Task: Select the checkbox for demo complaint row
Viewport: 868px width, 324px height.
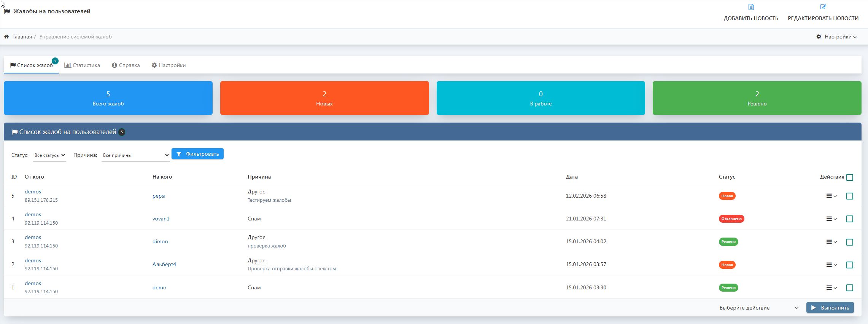Action: pos(850,288)
